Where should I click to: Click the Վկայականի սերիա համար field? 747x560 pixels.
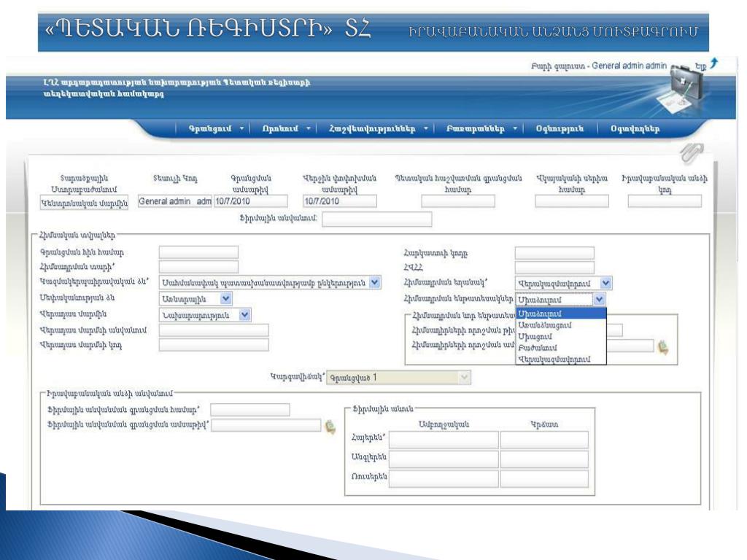click(572, 201)
